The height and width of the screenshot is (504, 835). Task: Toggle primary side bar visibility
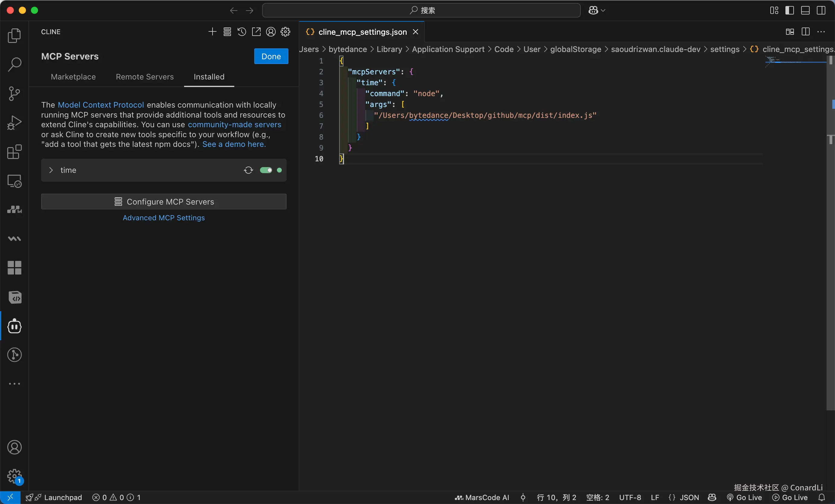click(x=790, y=11)
